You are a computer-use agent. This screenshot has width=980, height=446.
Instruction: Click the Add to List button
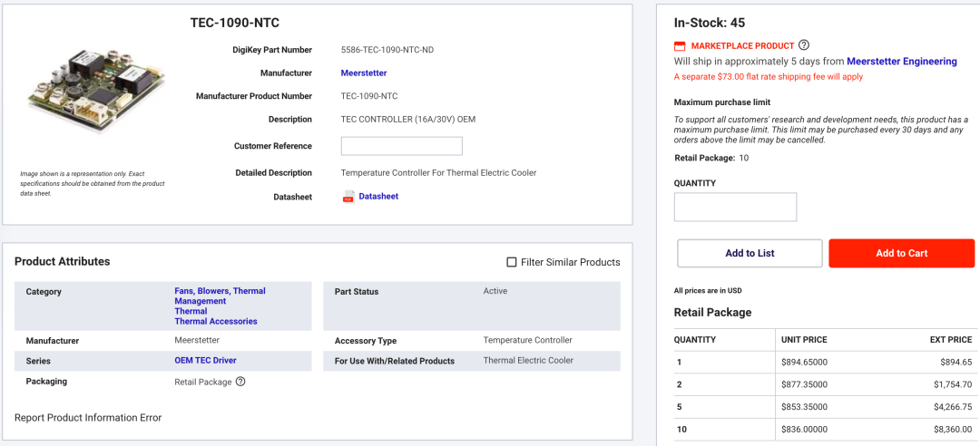coord(750,253)
